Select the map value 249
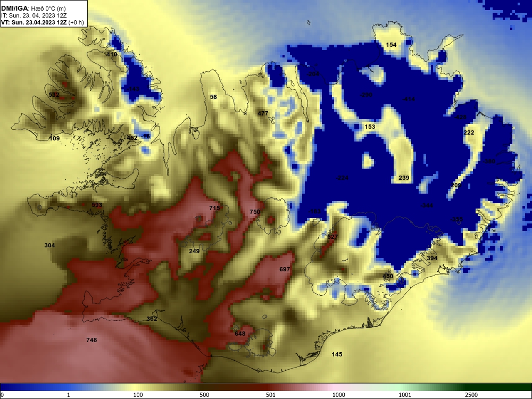 [194, 251]
